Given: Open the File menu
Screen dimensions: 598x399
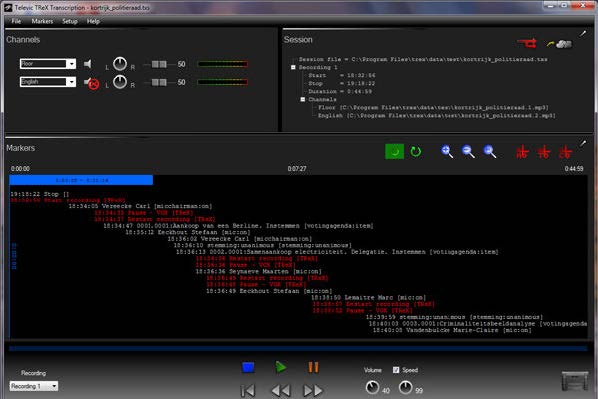Looking at the screenshot, I should [16, 21].
